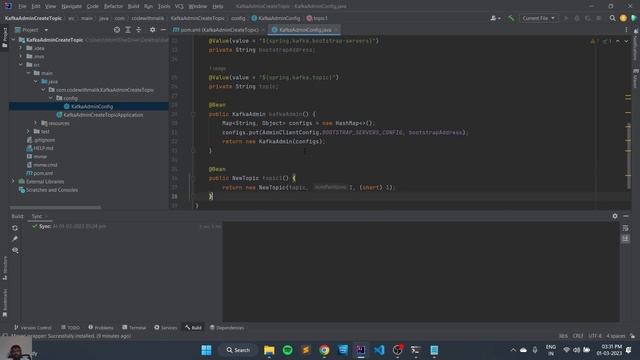This screenshot has height=360, width=640.
Task: Collapse the main folder in tree
Action: click(28, 73)
